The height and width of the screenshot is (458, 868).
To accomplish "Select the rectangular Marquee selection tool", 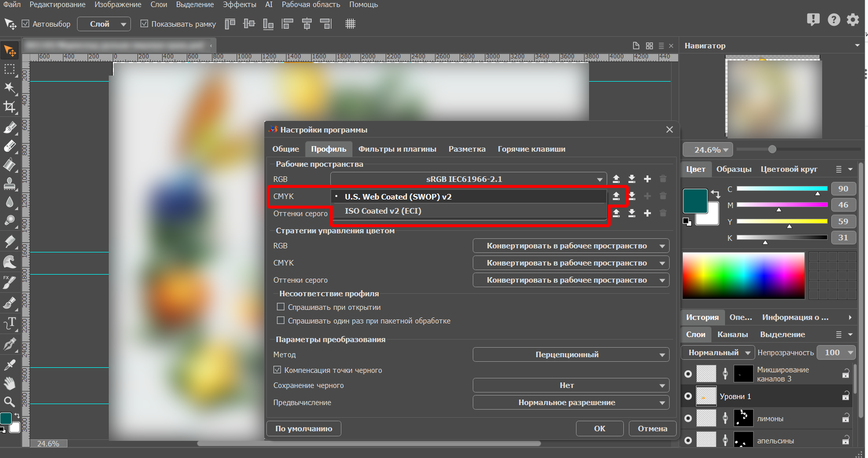I will point(10,69).
